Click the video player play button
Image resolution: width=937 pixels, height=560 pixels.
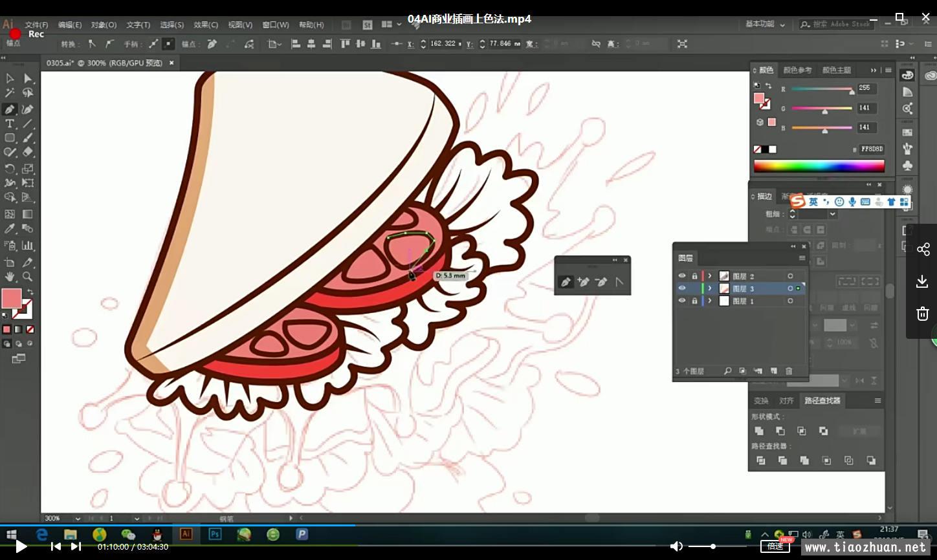[21, 546]
